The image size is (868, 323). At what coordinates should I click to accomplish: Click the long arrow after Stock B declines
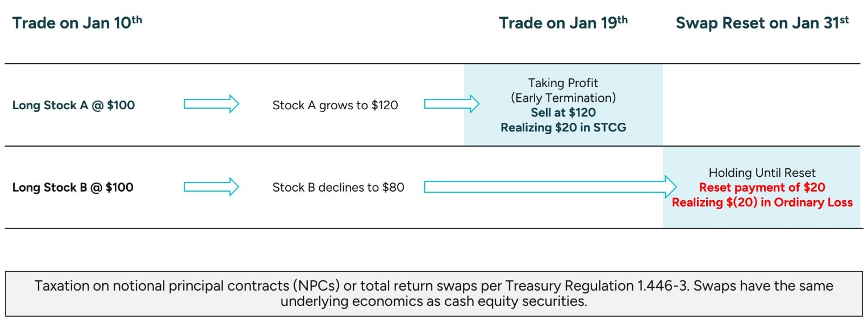[550, 187]
